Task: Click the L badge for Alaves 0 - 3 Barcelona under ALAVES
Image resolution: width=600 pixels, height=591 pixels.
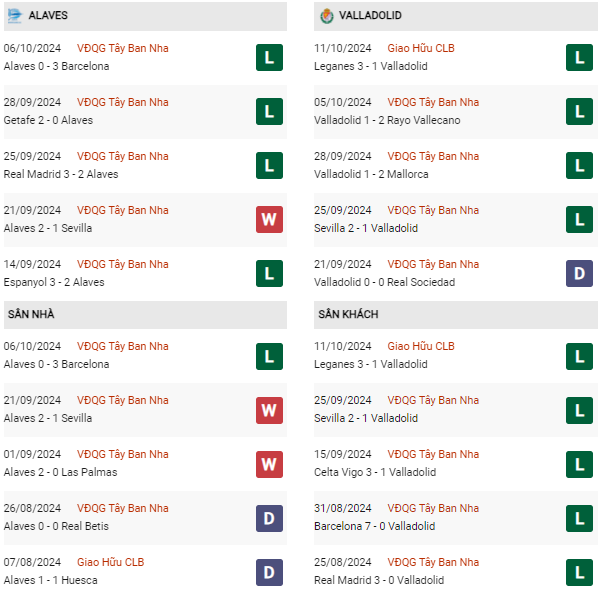Action: point(268,57)
